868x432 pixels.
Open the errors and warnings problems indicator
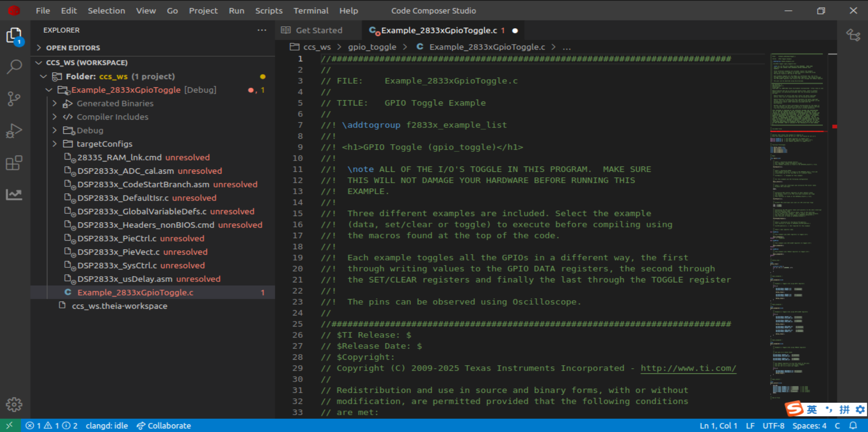[x=51, y=426]
